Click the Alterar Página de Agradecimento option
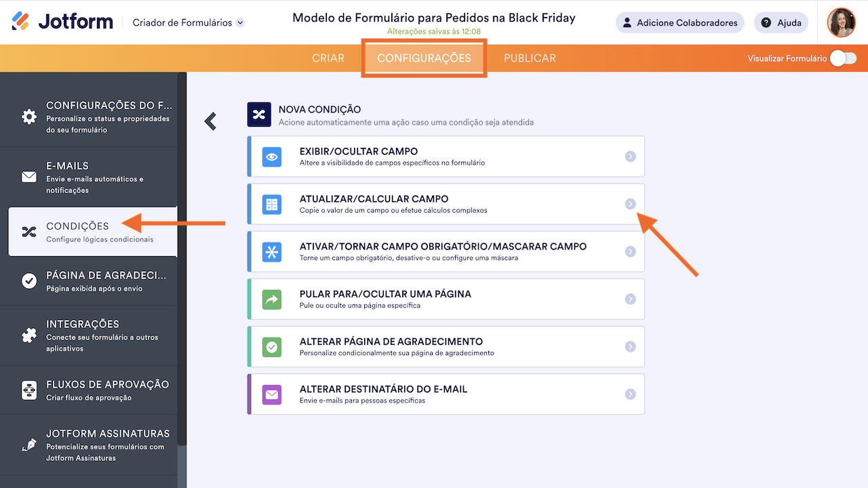 (x=446, y=346)
